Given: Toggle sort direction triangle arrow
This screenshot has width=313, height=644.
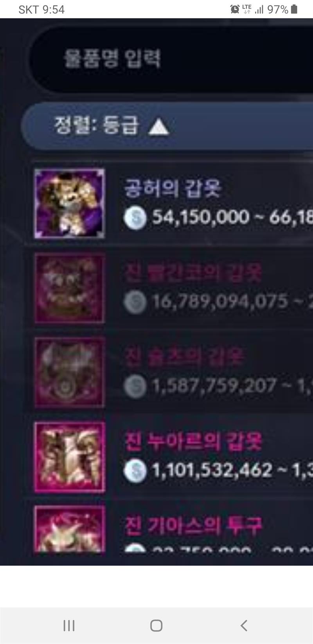Looking at the screenshot, I should click(x=158, y=127).
